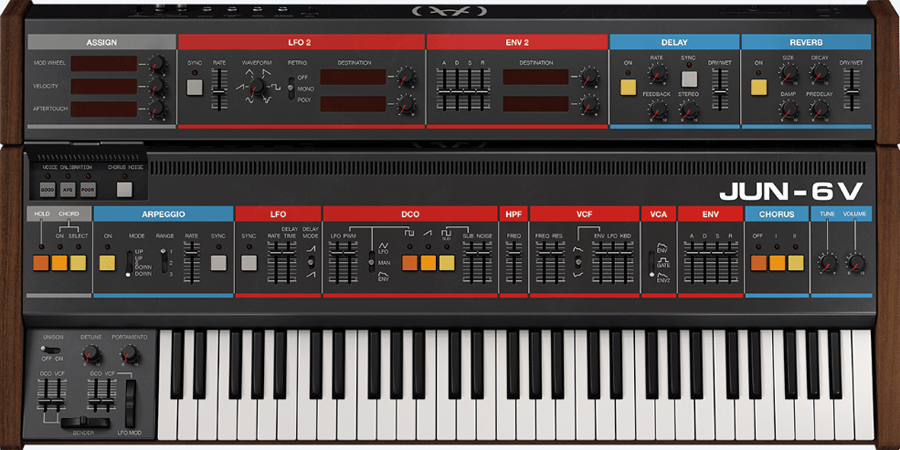The width and height of the screenshot is (900, 450).
Task: Click the ARPEGGIO RANGE switch
Action: click(x=164, y=259)
